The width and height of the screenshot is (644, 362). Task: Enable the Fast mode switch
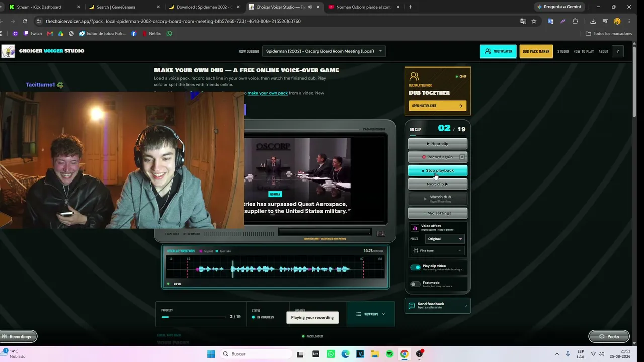click(415, 284)
